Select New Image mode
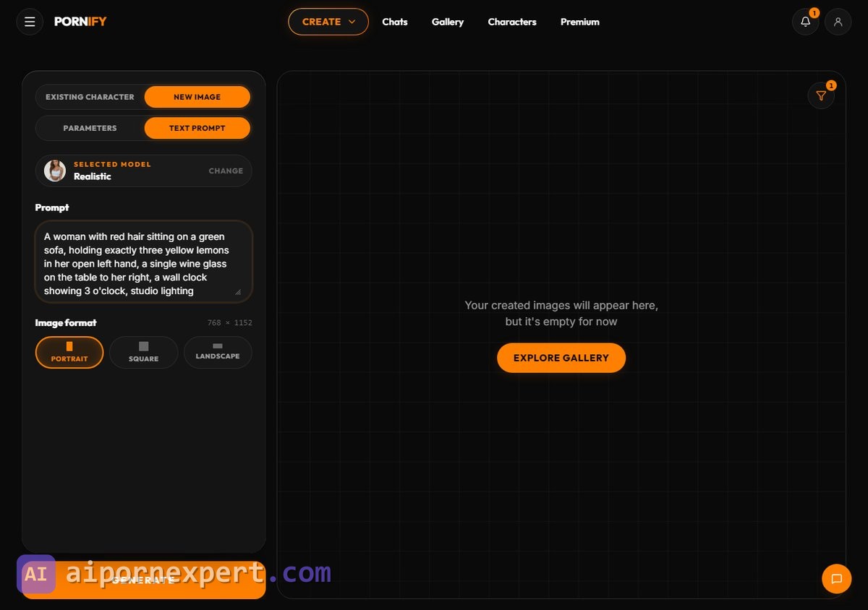 tap(197, 97)
